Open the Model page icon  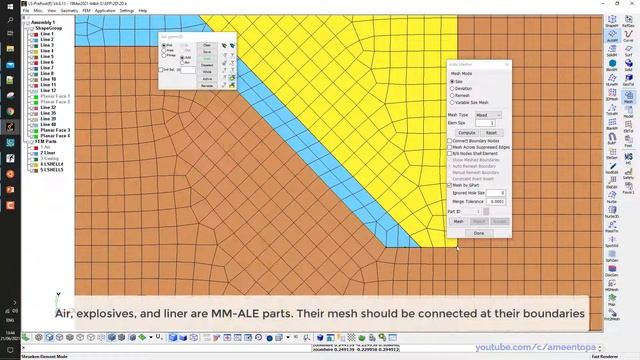click(x=629, y=112)
